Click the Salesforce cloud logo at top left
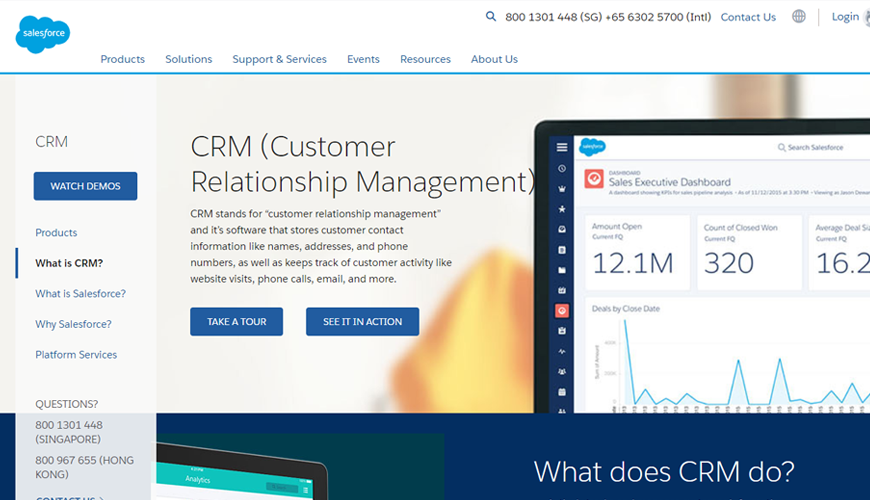The image size is (870, 500). click(43, 34)
